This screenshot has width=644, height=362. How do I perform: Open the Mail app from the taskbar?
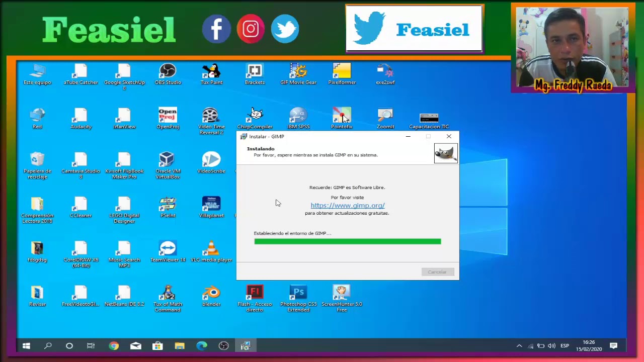(136, 346)
